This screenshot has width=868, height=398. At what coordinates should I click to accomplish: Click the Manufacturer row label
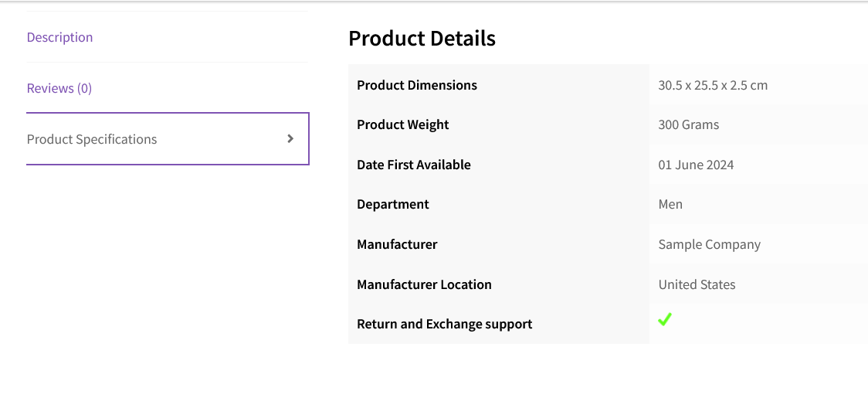click(397, 244)
